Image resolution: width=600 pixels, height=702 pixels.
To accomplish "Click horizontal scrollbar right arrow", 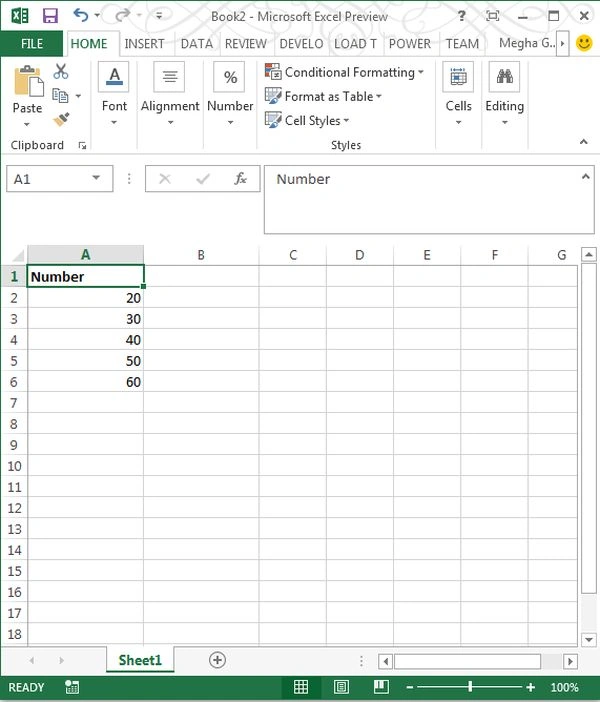I will pos(570,661).
